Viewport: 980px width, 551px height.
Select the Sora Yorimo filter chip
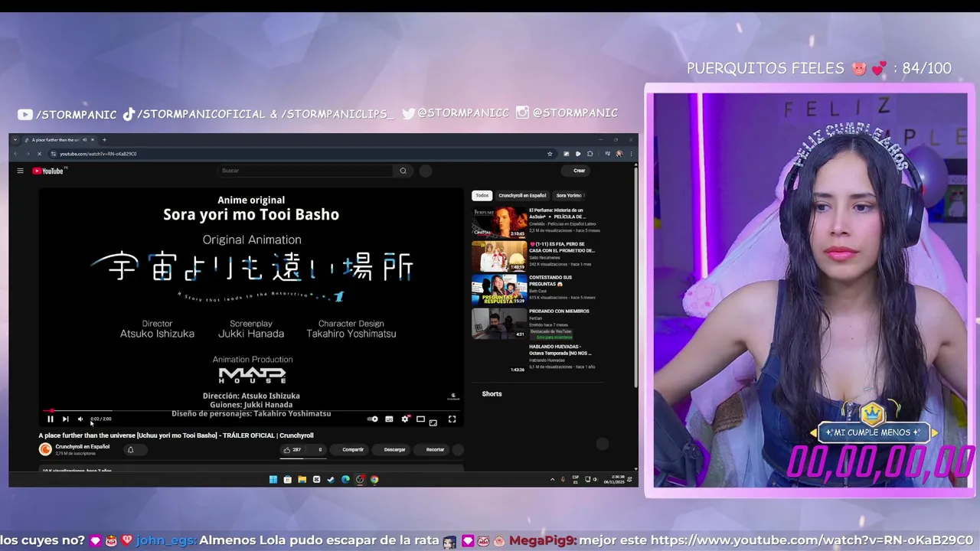click(569, 195)
